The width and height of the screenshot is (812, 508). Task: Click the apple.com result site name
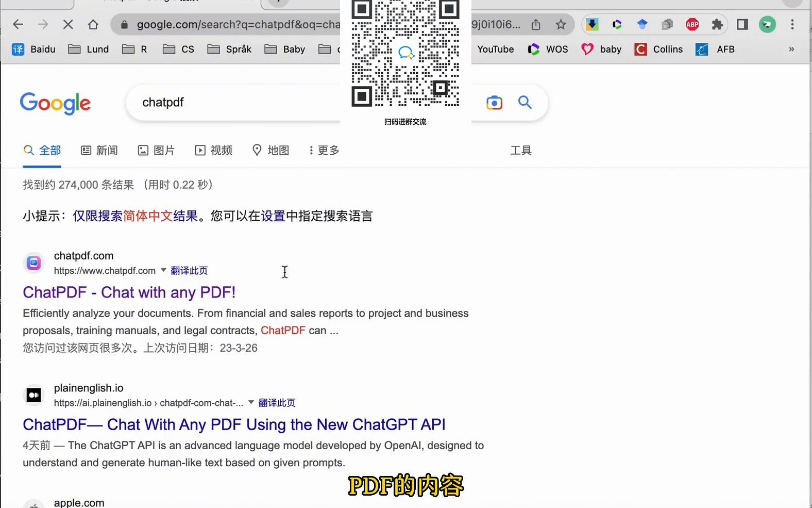[x=79, y=502]
